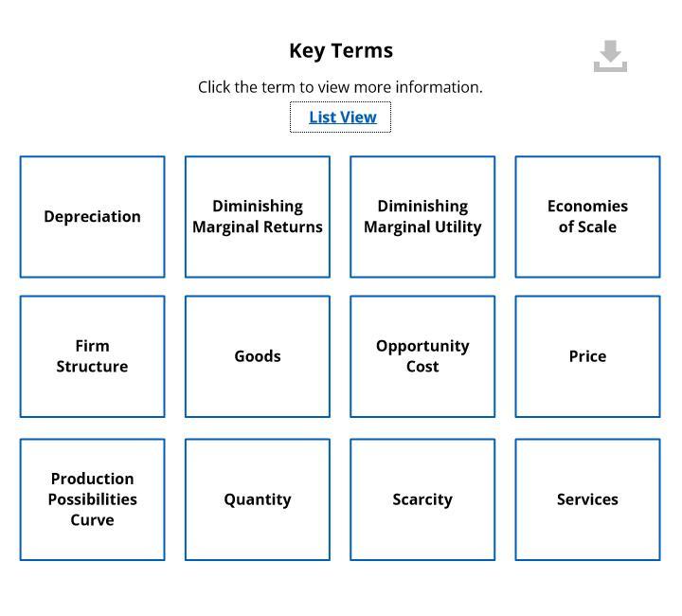Open the Quantity term card
Image resolution: width=682 pixels, height=616 pixels.
tap(258, 499)
